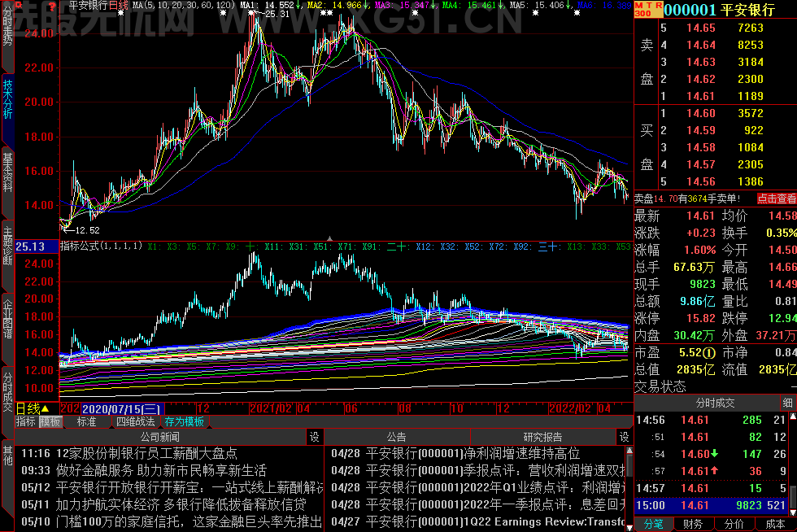Click the stock code 000001 平安银行 title
Image resolution: width=797 pixels, height=532 pixels.
[719, 9]
